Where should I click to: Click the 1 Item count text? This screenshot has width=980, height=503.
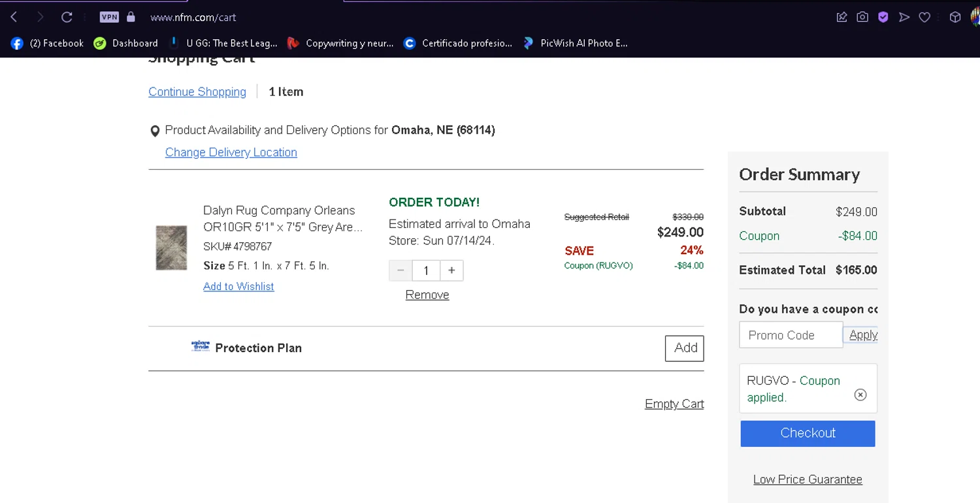286,92
